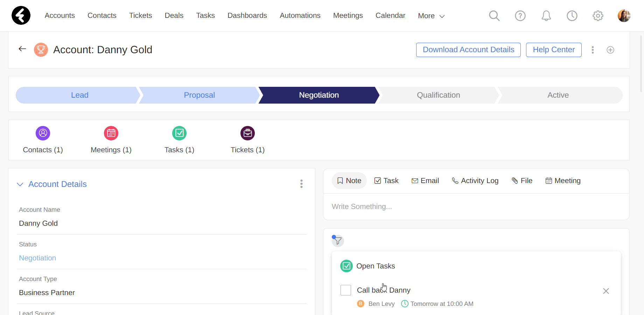Viewport: 644px width, 315px height.
Task: Open Tickets (1) briefcase icon
Action: pos(247,133)
